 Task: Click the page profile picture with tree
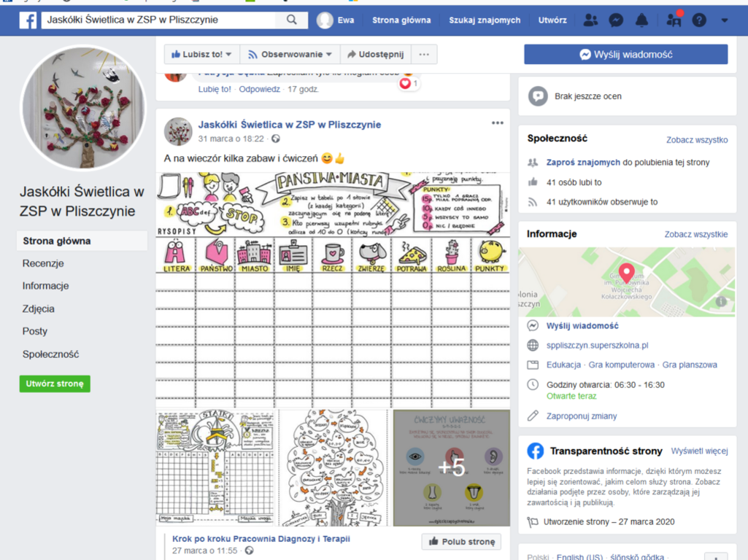[83, 108]
